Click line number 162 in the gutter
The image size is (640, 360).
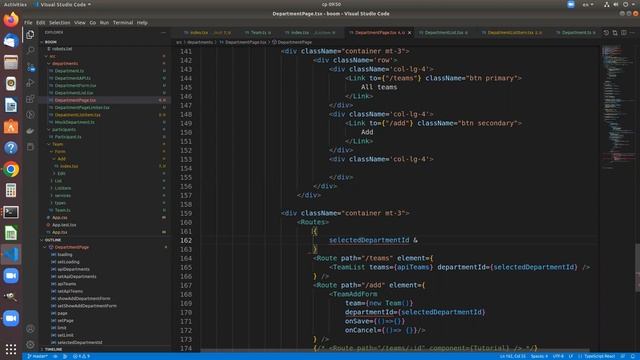(186, 240)
